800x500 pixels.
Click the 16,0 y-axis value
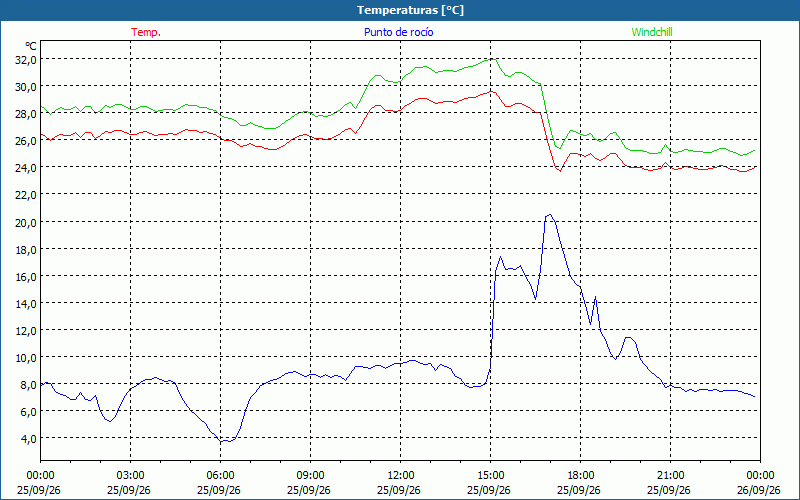27,277
